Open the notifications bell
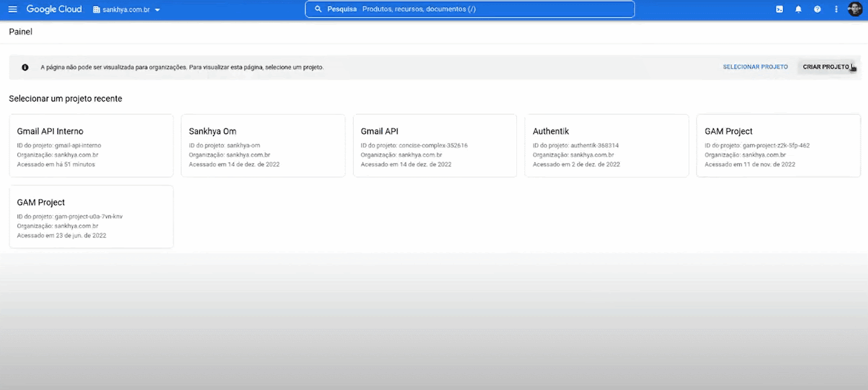The image size is (868, 390). (798, 9)
